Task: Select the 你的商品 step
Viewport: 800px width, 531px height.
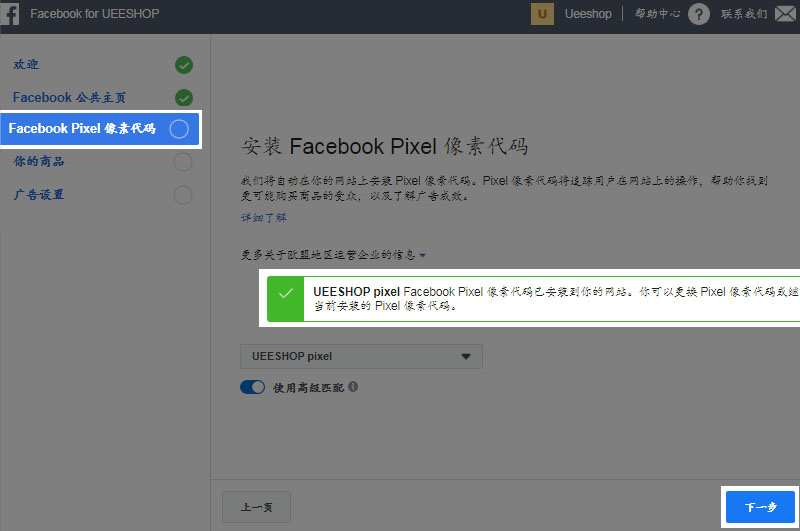Action: [39, 161]
